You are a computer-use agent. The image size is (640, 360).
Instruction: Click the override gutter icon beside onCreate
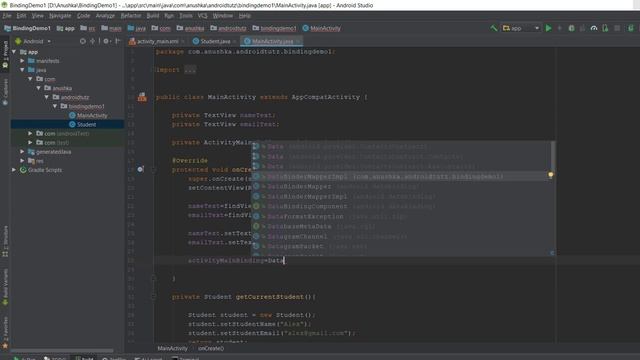[140, 169]
